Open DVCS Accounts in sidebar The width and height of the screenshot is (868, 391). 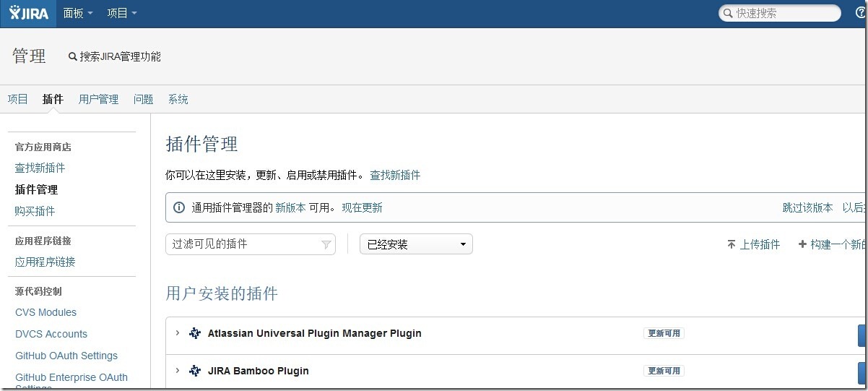(51, 334)
